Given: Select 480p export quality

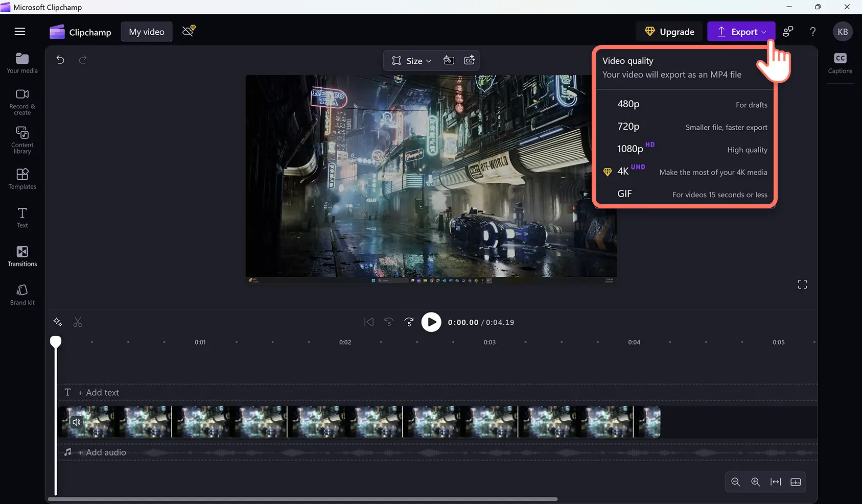Looking at the screenshot, I should coord(686,104).
